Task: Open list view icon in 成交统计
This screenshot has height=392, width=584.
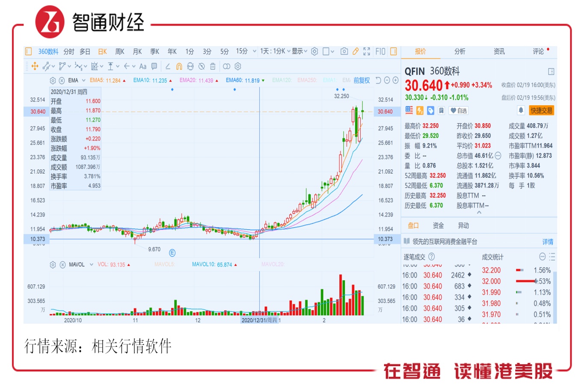Action: pos(552,257)
